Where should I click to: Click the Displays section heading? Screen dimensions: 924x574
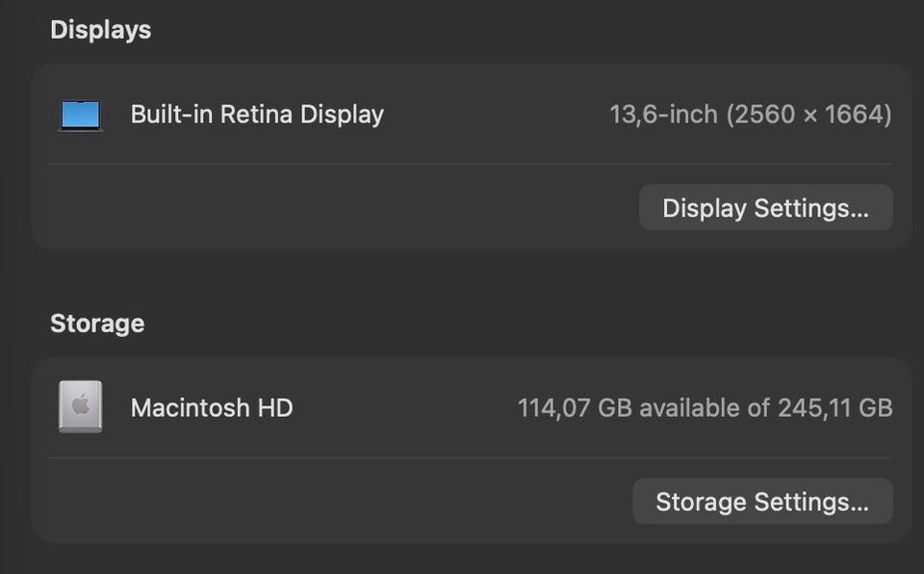point(100,30)
